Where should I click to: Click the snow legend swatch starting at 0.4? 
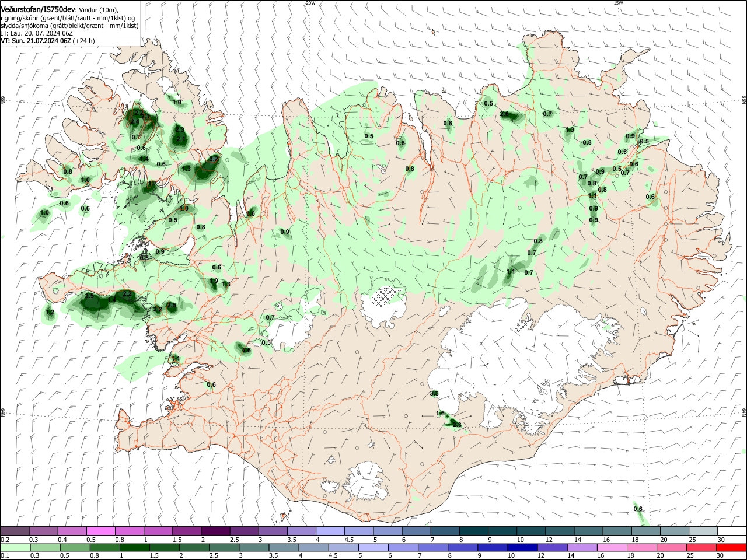72,531
